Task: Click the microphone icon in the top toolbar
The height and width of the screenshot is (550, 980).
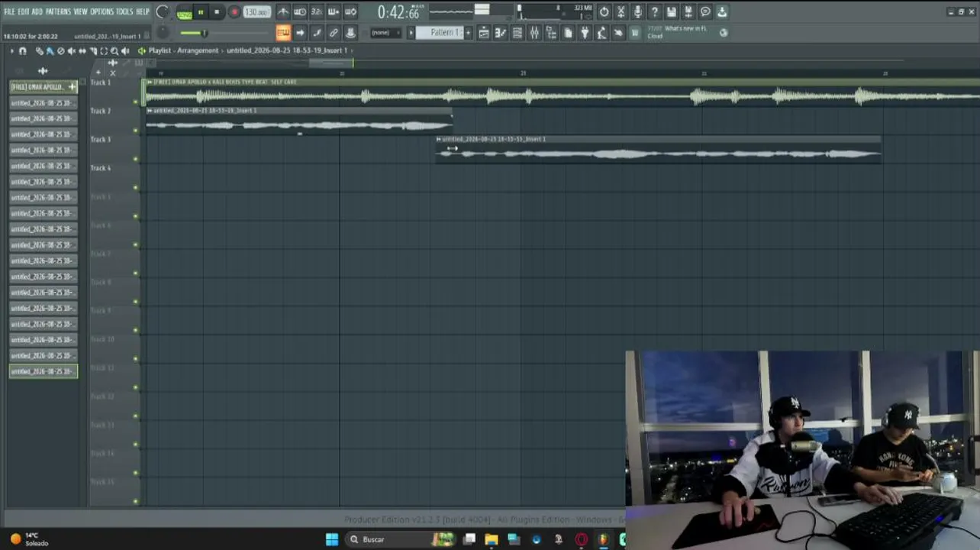Action: point(638,12)
